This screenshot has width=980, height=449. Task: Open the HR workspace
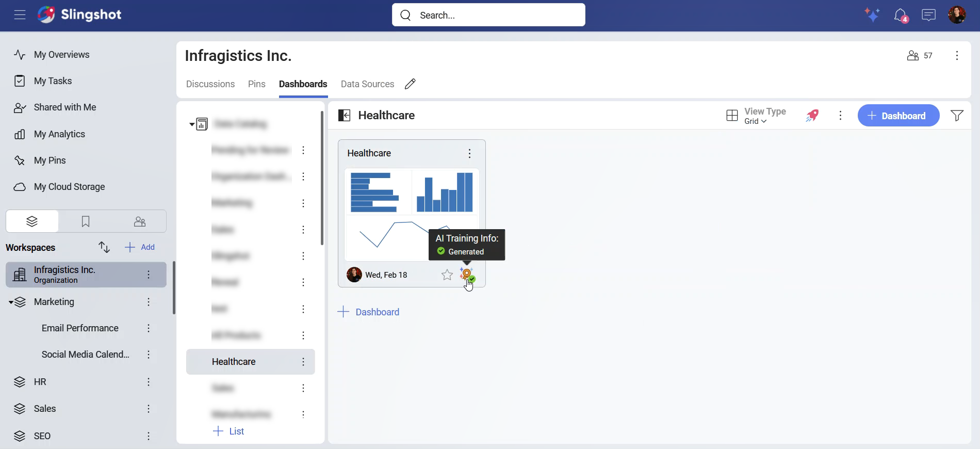pos(40,382)
